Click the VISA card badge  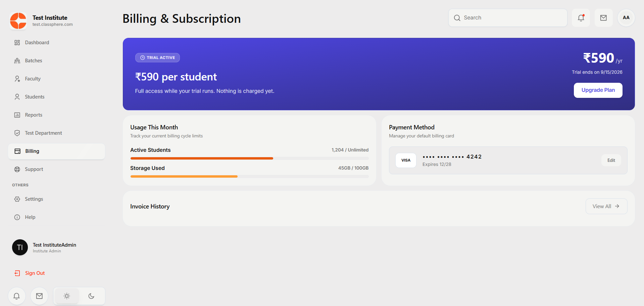point(406,160)
